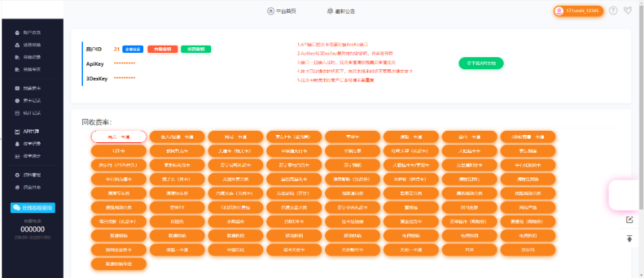
Task: Click the icon beside API管理 in sidebar
Action: coord(17,131)
